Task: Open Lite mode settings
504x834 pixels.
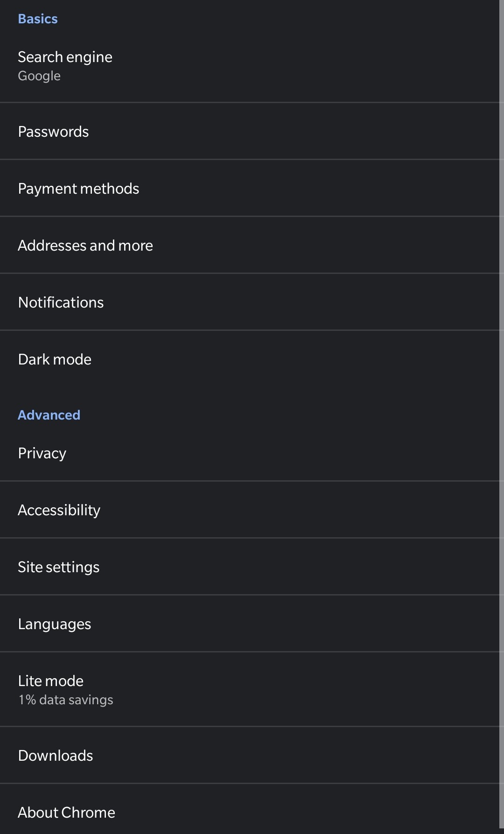Action: [x=250, y=689]
